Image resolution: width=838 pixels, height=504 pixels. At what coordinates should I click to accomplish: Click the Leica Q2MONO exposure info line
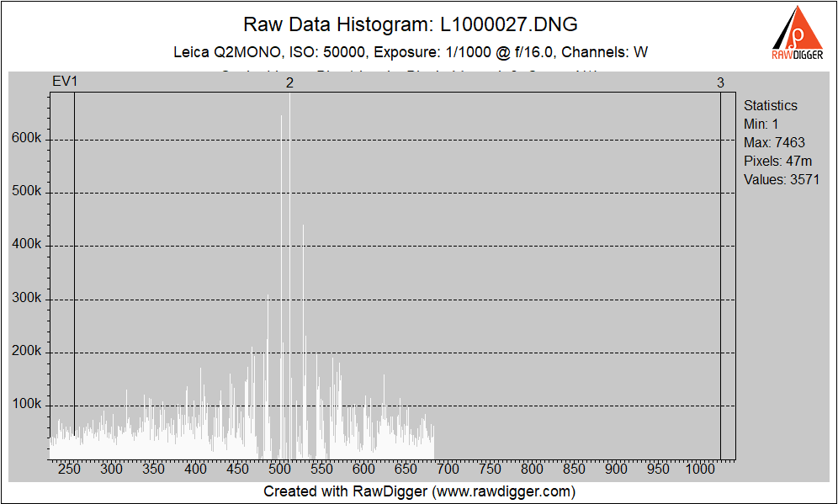(411, 52)
